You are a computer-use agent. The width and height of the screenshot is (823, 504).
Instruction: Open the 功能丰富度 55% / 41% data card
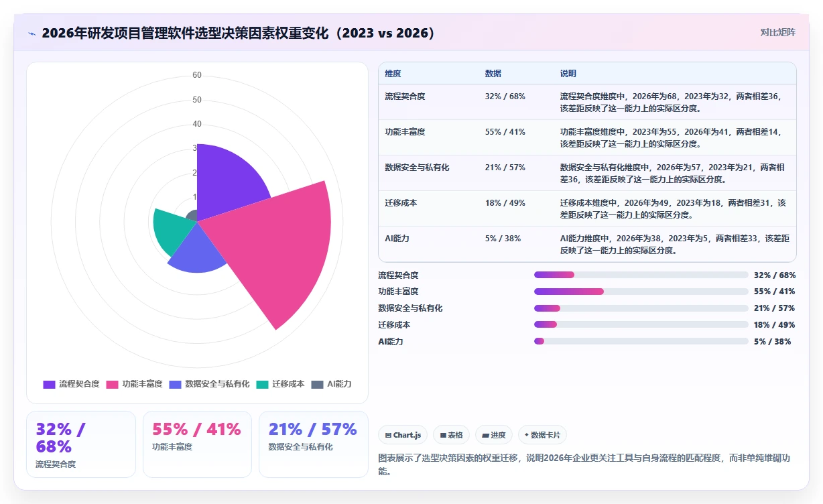click(x=197, y=444)
